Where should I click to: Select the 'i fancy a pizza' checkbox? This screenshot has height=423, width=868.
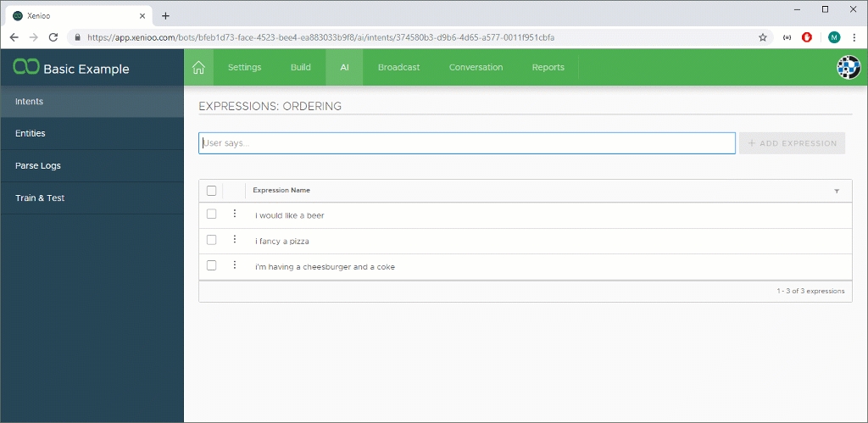tap(212, 240)
